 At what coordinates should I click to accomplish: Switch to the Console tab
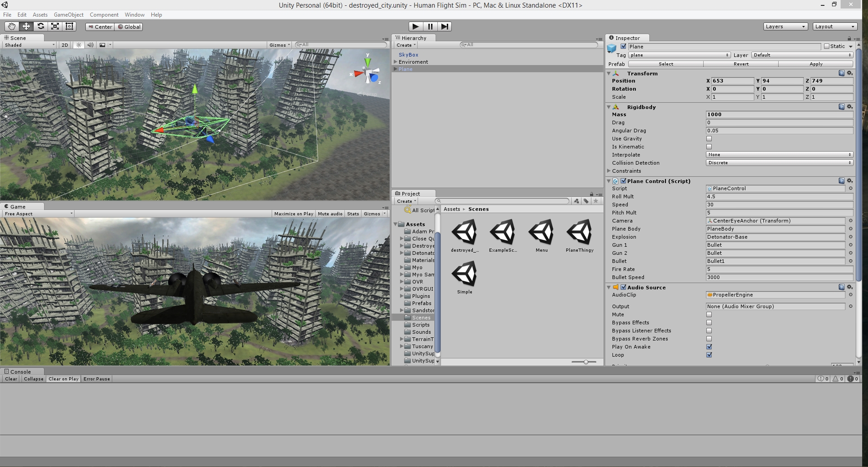click(x=22, y=371)
